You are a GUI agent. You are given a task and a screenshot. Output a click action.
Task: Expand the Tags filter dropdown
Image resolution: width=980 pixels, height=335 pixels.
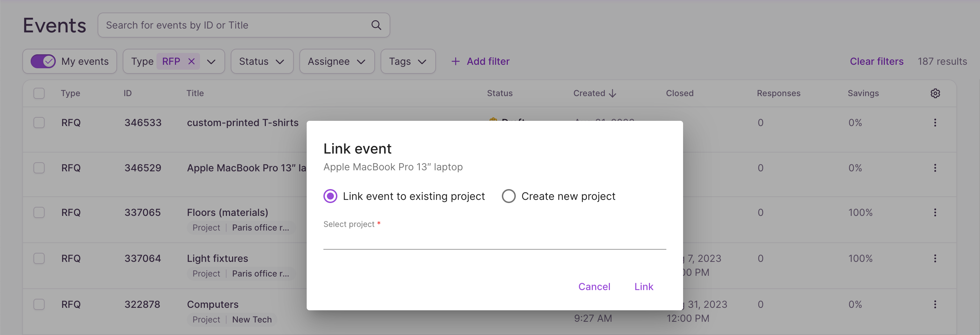[x=408, y=61]
